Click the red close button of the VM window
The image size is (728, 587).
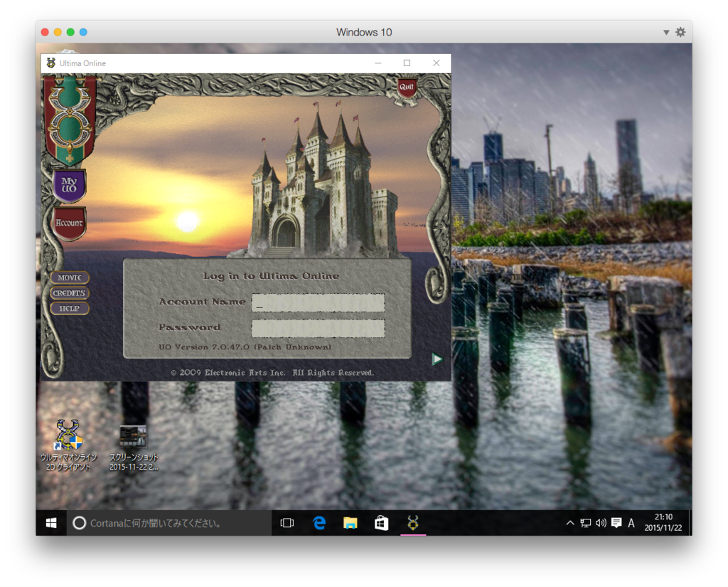coord(45,32)
